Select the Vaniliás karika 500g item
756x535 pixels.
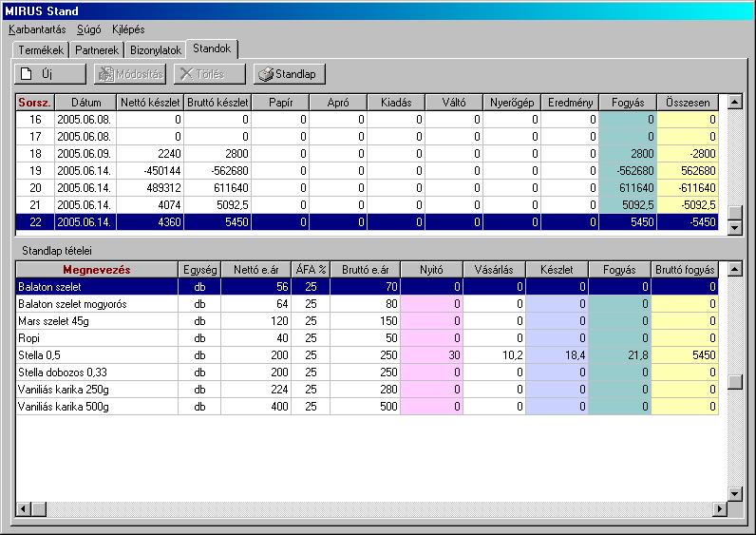tap(367, 407)
